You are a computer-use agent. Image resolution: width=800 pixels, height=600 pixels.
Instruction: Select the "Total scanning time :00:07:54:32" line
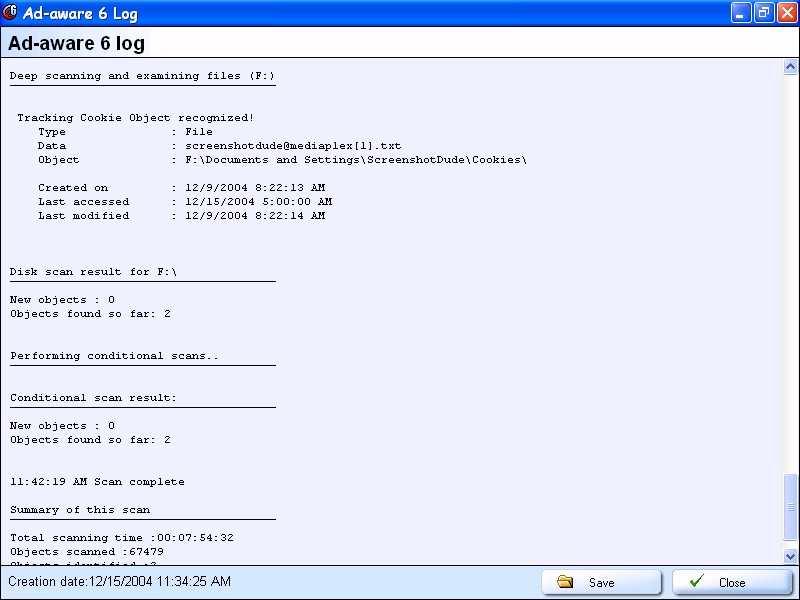[x=122, y=538]
